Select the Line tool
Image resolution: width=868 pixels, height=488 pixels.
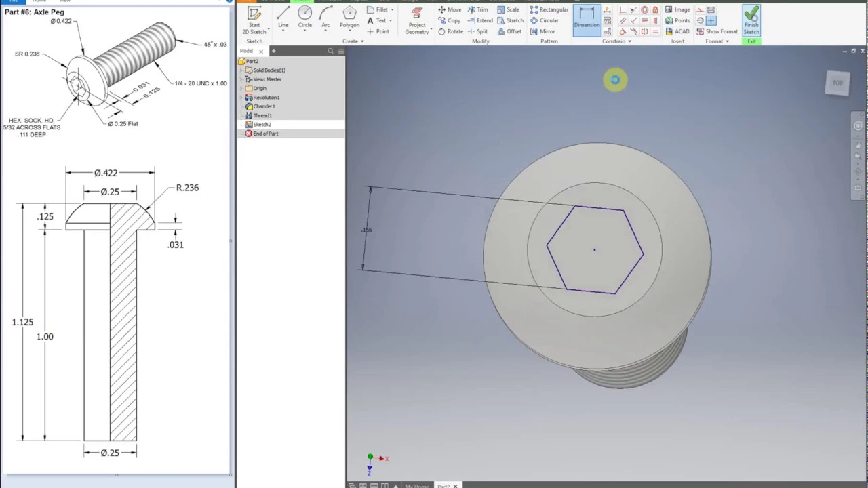click(283, 18)
